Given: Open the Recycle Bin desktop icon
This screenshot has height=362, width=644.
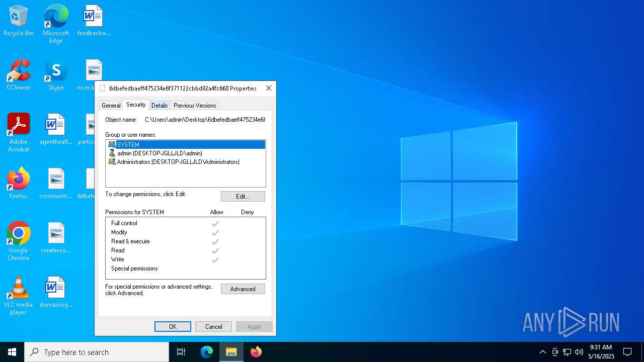Looking at the screenshot, I should [x=19, y=21].
